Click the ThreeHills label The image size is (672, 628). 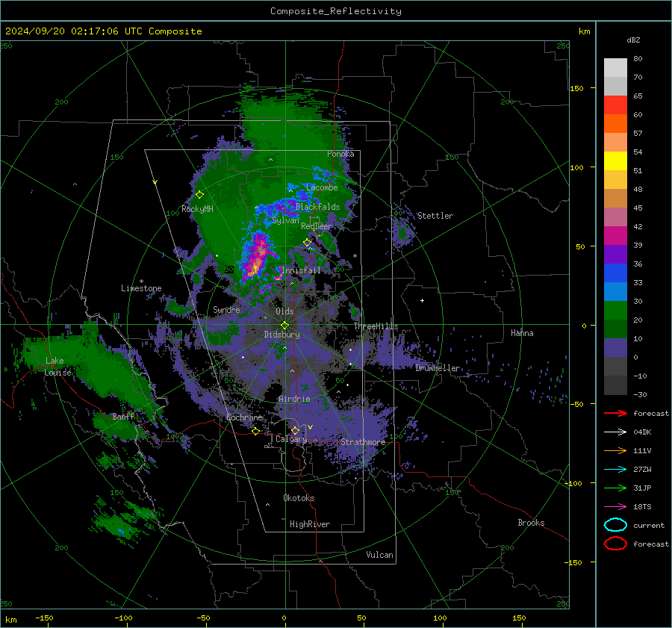tap(376, 326)
